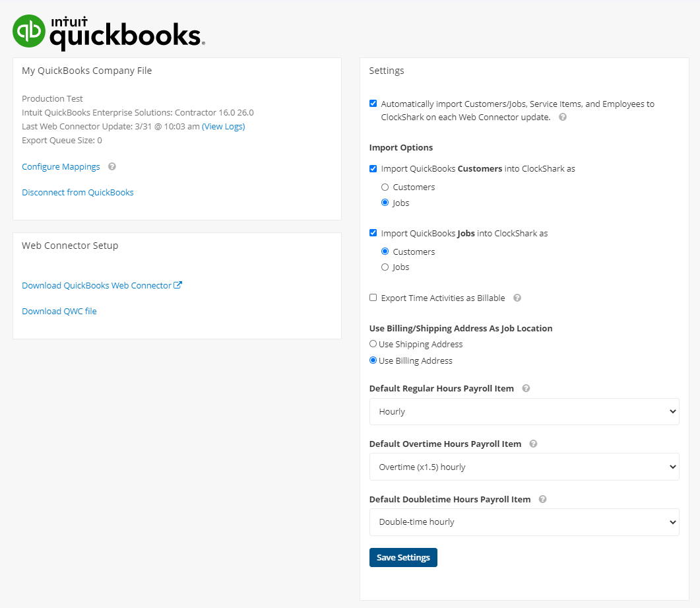This screenshot has width=700, height=608.
Task: Click Download QuickBooks Web Connector link
Action: pyautogui.click(x=96, y=285)
